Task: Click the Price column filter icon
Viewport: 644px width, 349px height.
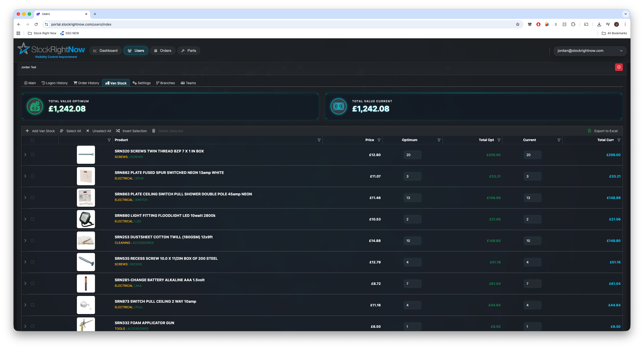Action: coord(379,140)
